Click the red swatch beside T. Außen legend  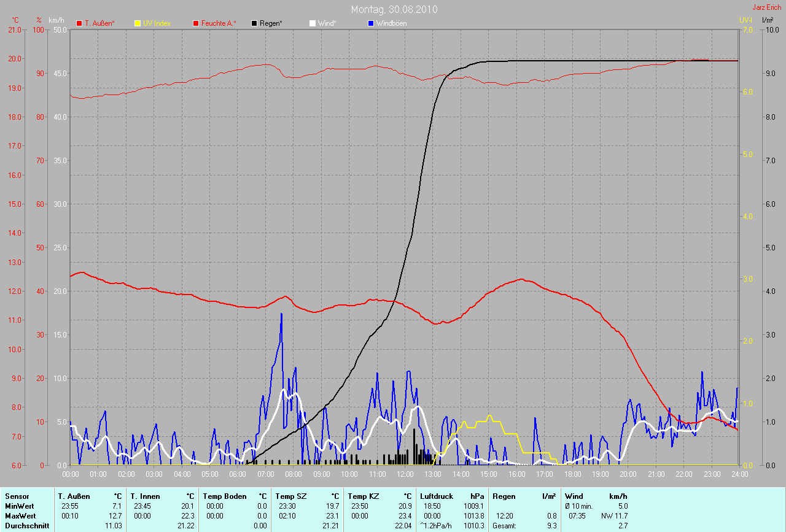(79, 23)
